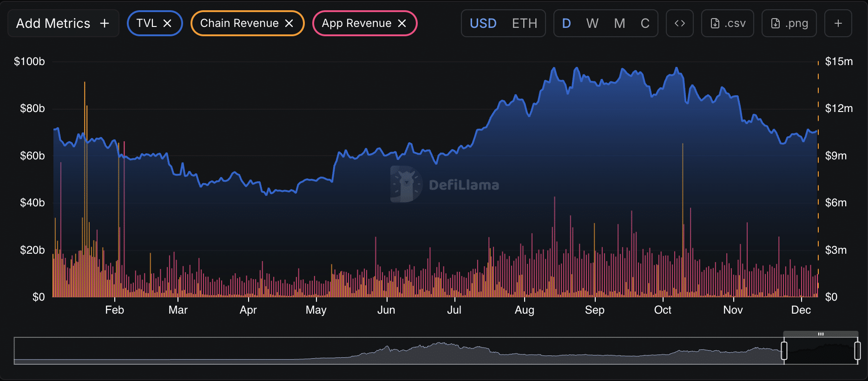Download chart data as .csv

[727, 23]
